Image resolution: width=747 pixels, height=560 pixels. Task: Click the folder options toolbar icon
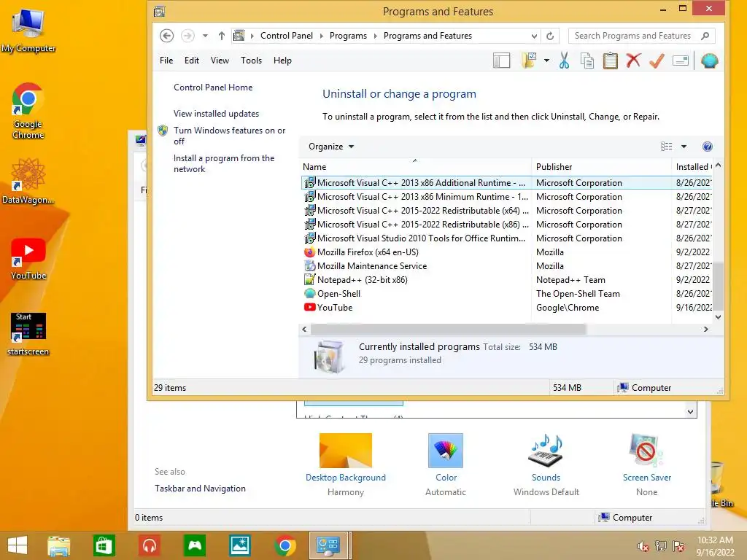pos(529,61)
